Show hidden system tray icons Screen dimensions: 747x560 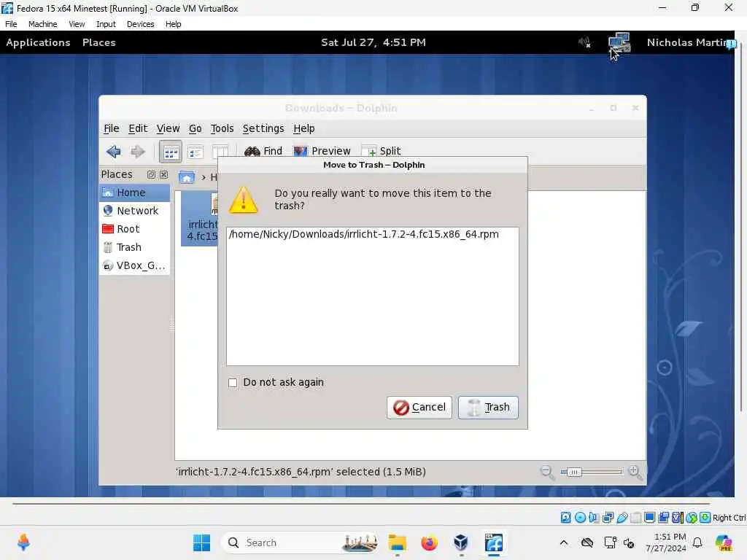564,542
